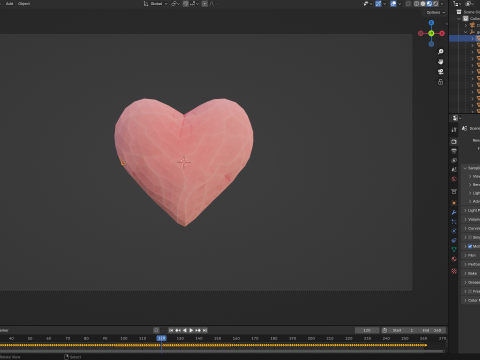The image size is (480, 360).
Task: Click the End frame field
Action: 432,330
